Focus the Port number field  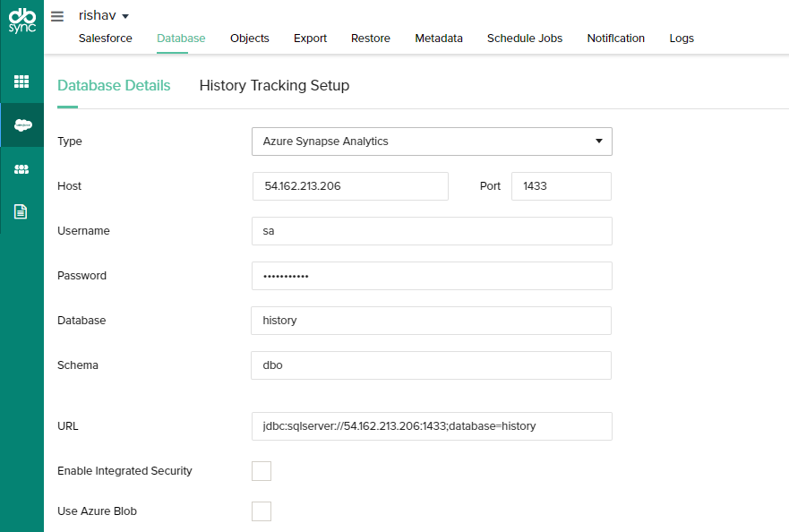tap(561, 186)
